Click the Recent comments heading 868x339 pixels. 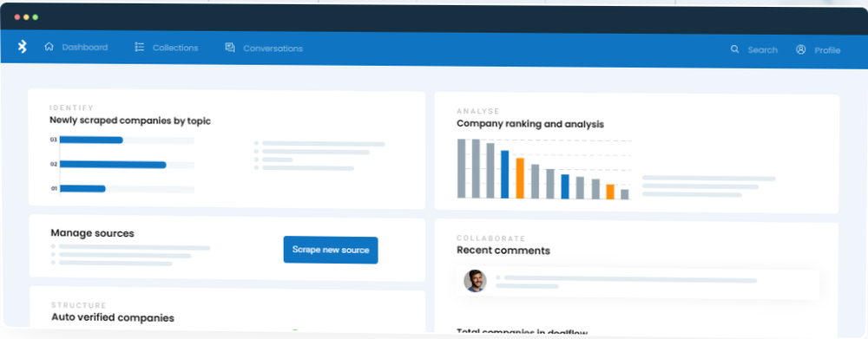503,251
